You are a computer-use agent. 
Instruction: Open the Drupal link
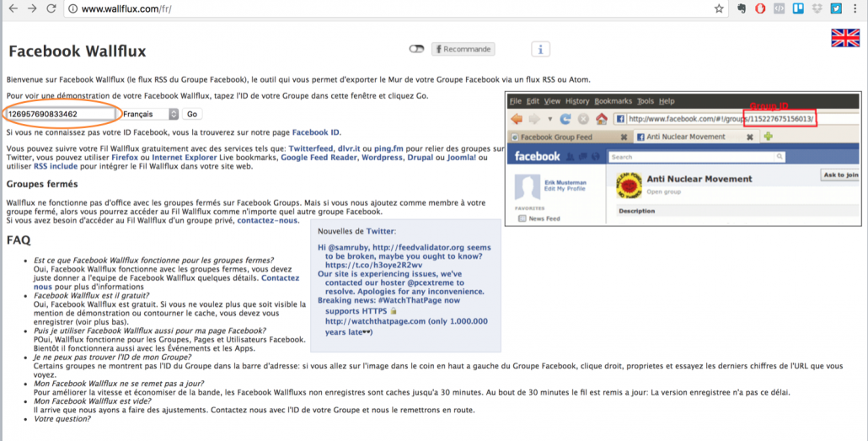(x=421, y=158)
